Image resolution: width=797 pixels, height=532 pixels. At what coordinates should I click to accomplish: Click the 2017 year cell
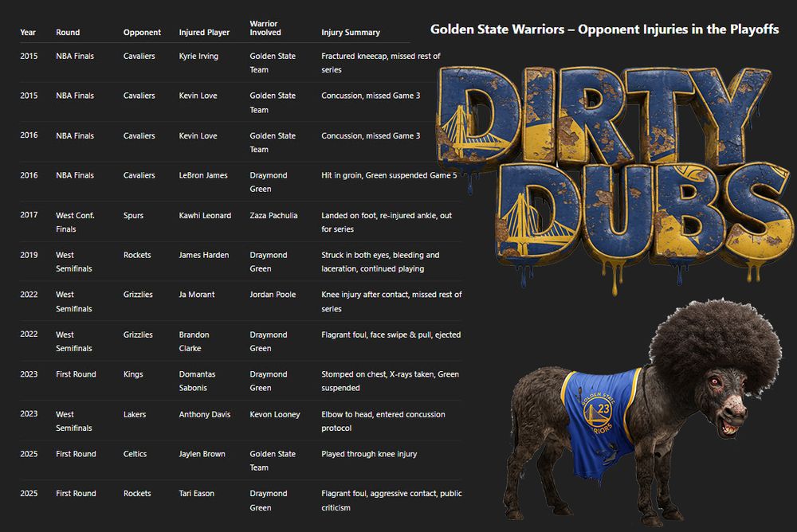click(29, 215)
